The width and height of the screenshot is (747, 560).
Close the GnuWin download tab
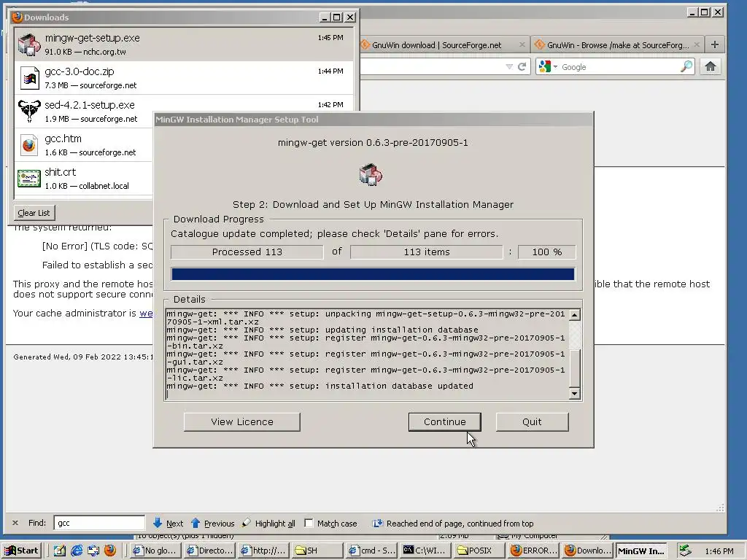[x=522, y=44]
